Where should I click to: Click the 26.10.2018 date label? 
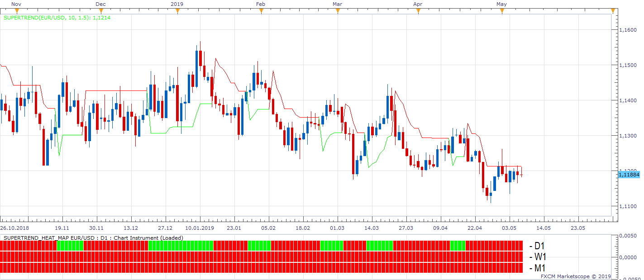pos(14,228)
